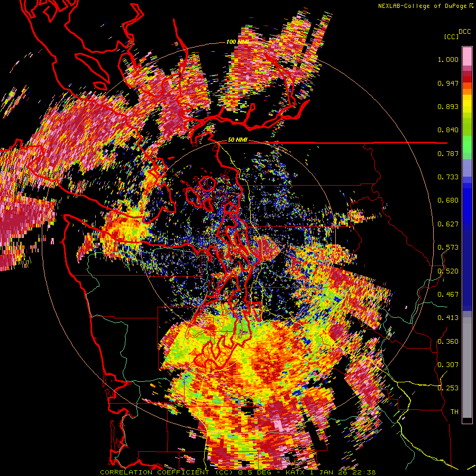Click the KATX radar station identifier
Image resolution: width=476 pixels, height=476 pixels.
[296, 472]
